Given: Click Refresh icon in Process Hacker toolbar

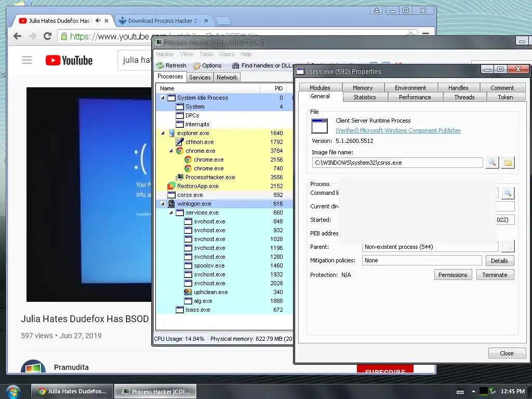Looking at the screenshot, I should coord(160,65).
